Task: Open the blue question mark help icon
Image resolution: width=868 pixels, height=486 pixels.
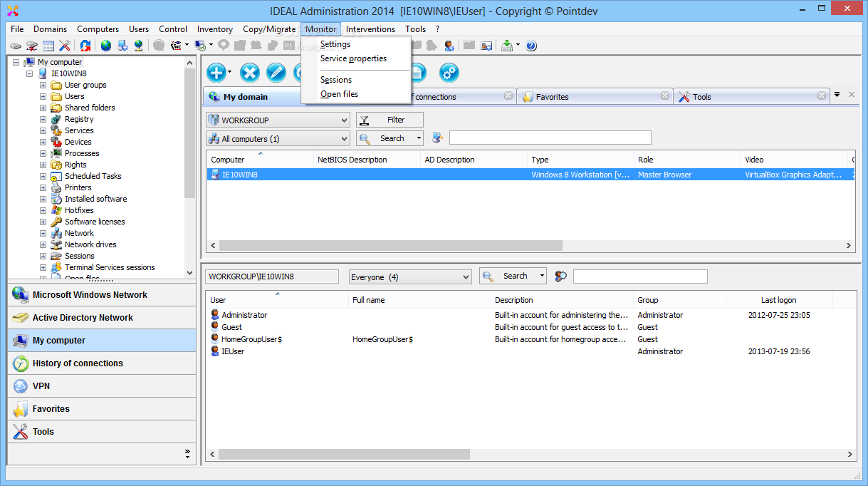Action: click(x=531, y=46)
